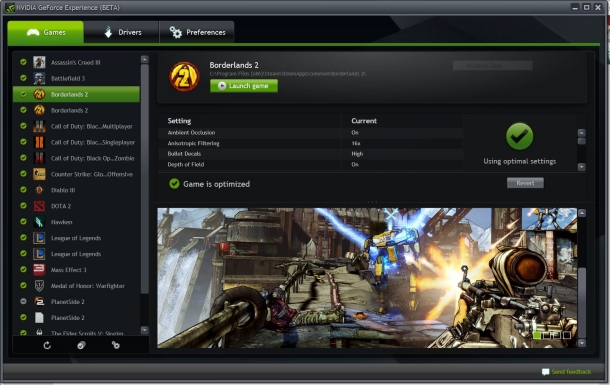Click the games list scroll down arrow

coord(145,330)
